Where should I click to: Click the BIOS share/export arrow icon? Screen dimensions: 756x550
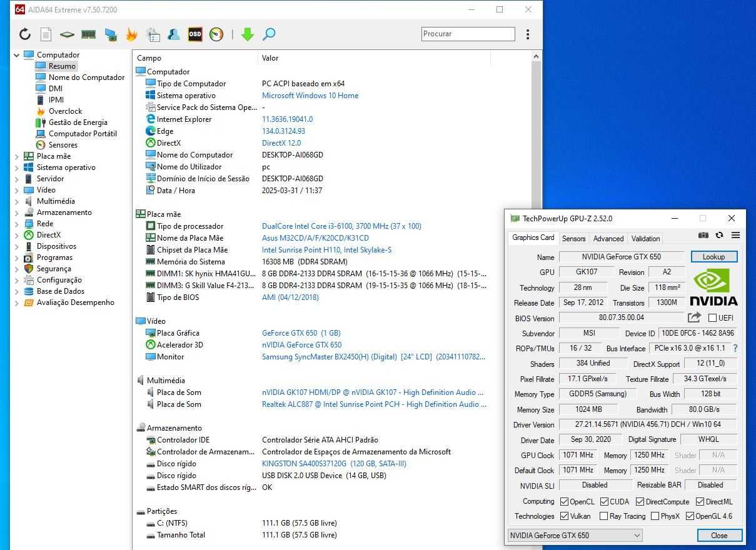[x=694, y=317]
